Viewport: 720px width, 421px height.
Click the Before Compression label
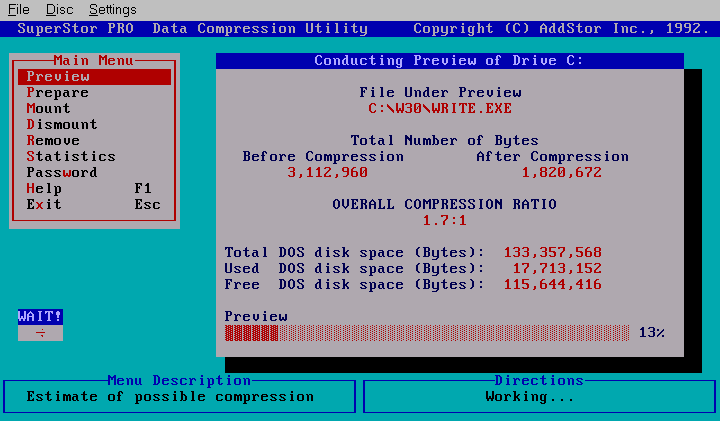[x=323, y=157]
